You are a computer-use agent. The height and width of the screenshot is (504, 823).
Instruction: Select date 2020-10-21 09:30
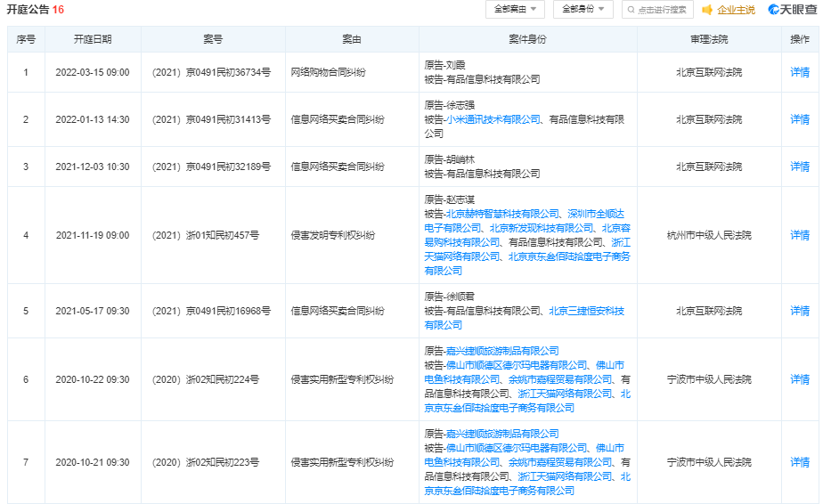point(93,462)
